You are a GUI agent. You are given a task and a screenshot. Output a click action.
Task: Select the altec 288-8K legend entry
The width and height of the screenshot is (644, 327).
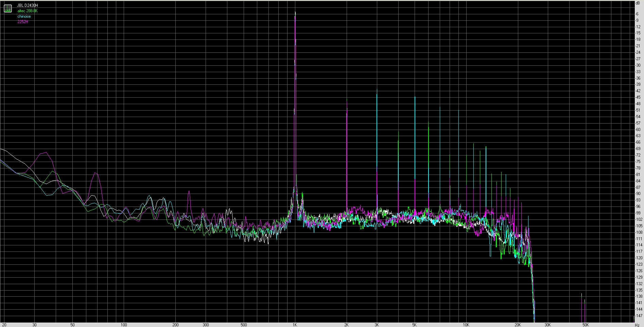28,11
